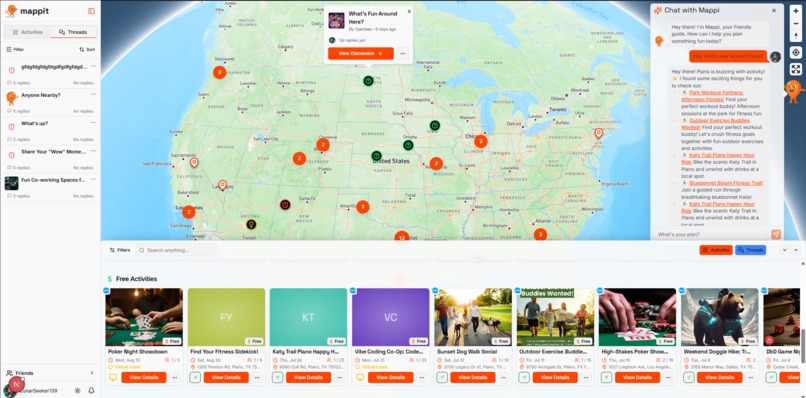Close the Chat with Mappi panel

[774, 10]
